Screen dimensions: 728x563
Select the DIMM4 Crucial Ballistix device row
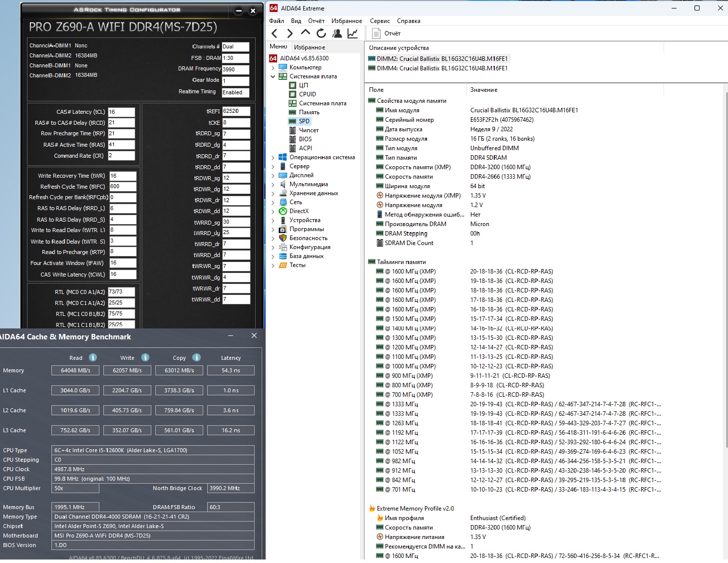click(x=438, y=68)
